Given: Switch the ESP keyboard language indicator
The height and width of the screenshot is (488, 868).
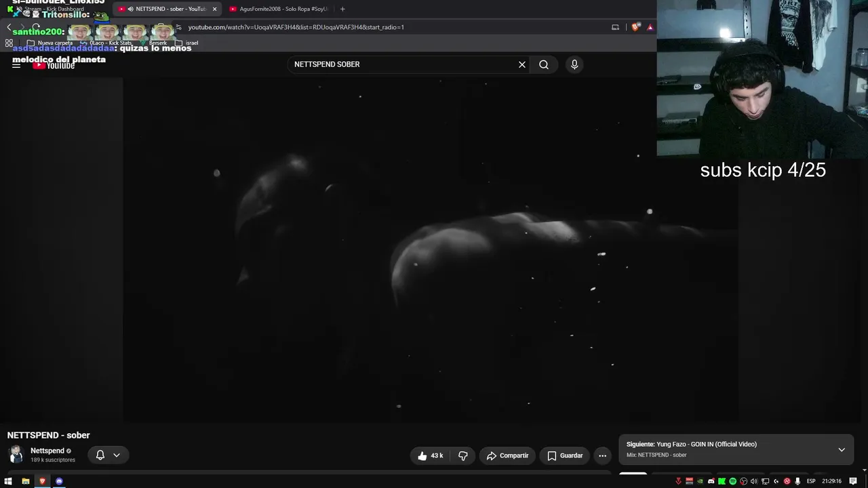Looking at the screenshot, I should point(811,481).
